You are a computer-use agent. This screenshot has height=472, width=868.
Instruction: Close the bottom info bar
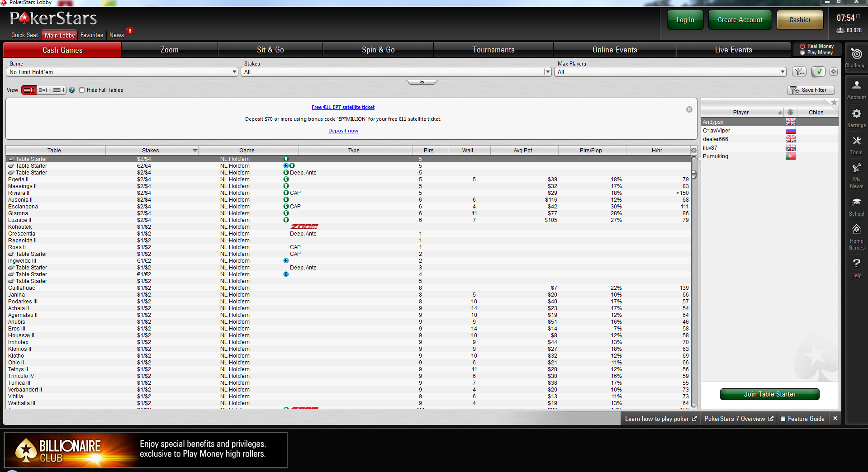tap(835, 419)
